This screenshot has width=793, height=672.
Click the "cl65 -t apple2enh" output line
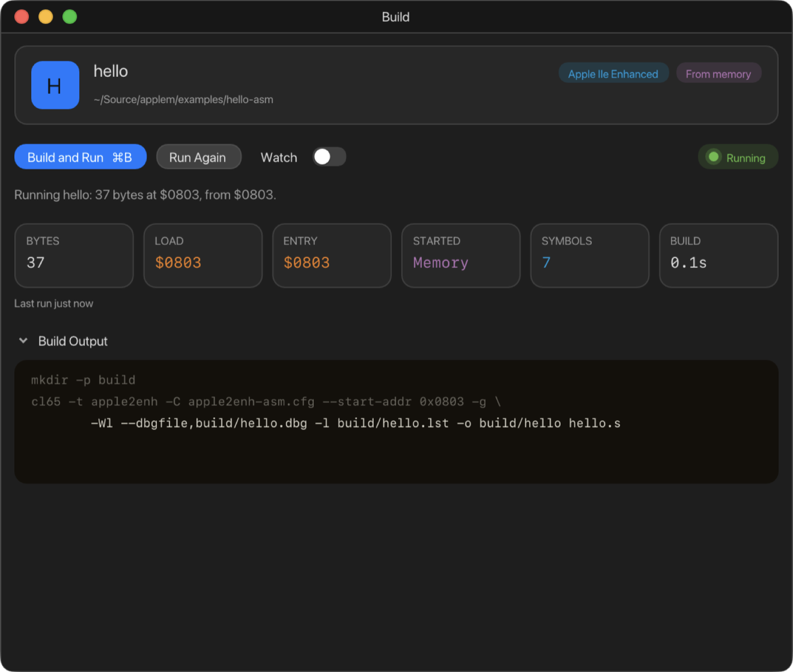tap(266, 401)
